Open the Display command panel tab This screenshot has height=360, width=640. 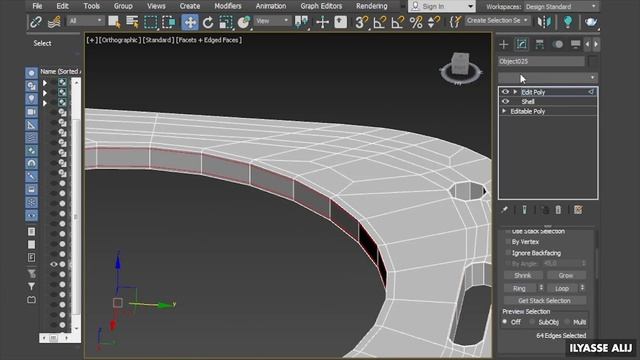click(576, 44)
